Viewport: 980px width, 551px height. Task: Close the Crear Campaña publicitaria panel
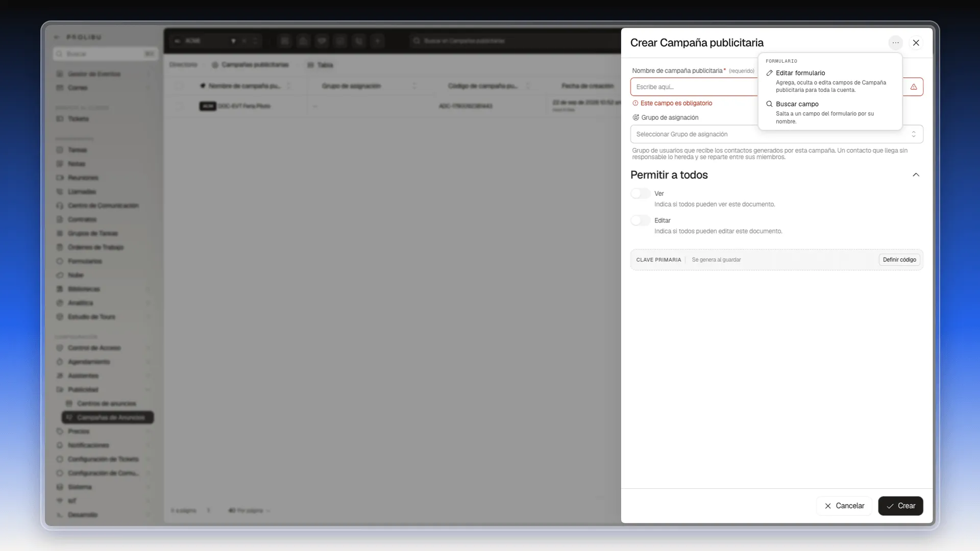click(x=916, y=43)
